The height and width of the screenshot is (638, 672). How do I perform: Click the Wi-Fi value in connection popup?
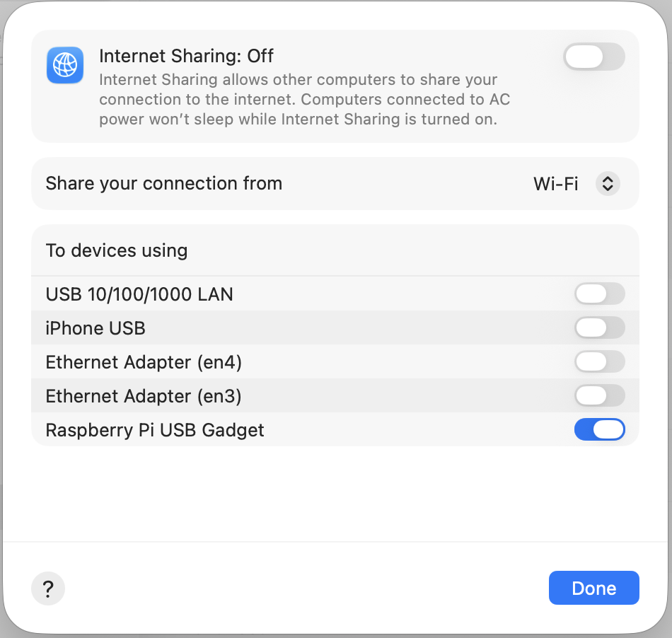coord(555,184)
